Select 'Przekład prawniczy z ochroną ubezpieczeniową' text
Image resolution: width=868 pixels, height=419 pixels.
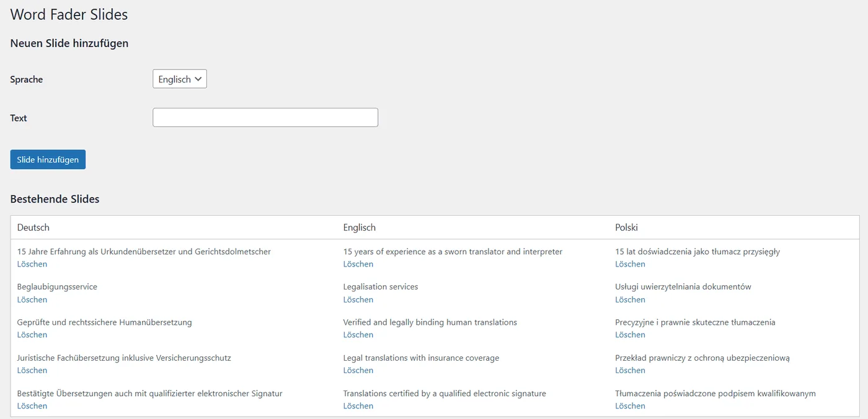pyautogui.click(x=702, y=358)
